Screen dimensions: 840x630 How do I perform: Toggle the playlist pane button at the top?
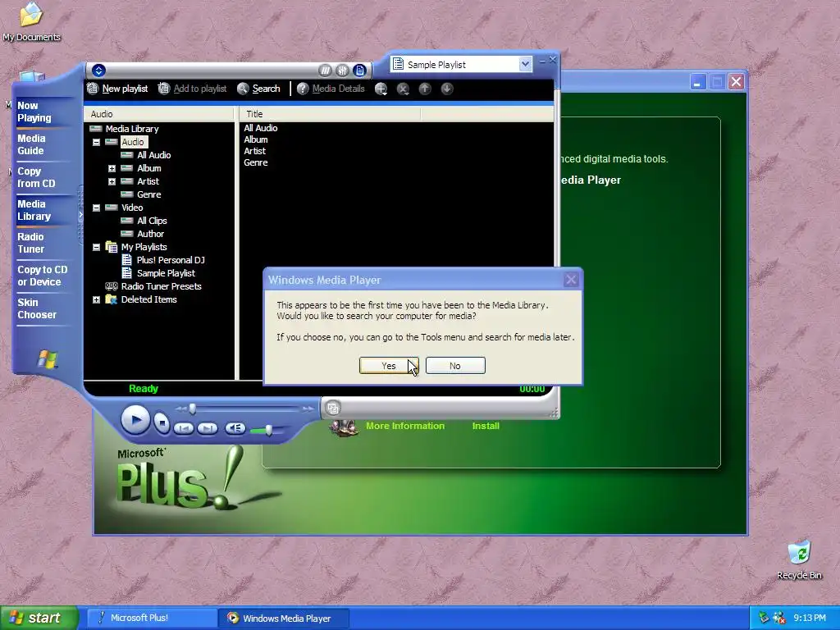359,71
